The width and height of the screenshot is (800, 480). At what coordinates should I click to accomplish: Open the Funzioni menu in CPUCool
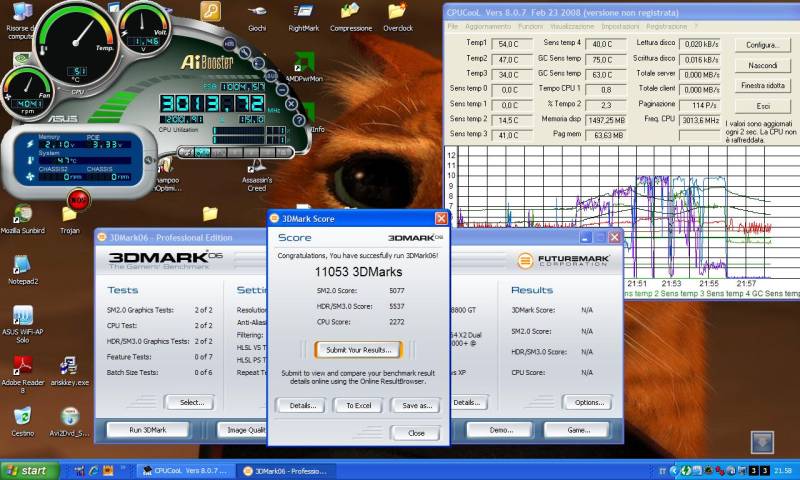[x=530, y=27]
